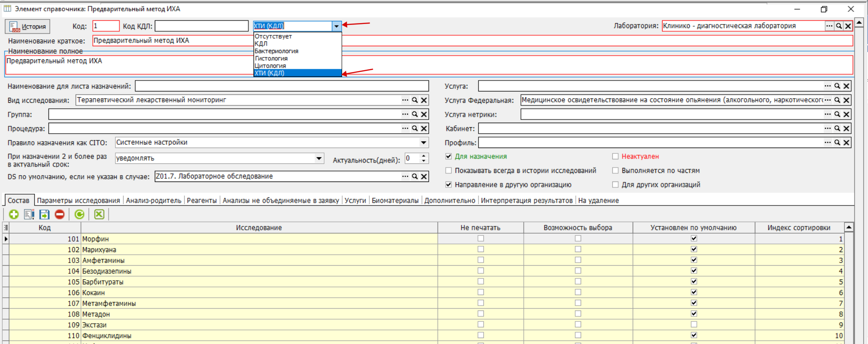Enable the Неактуален checkbox

click(615, 157)
